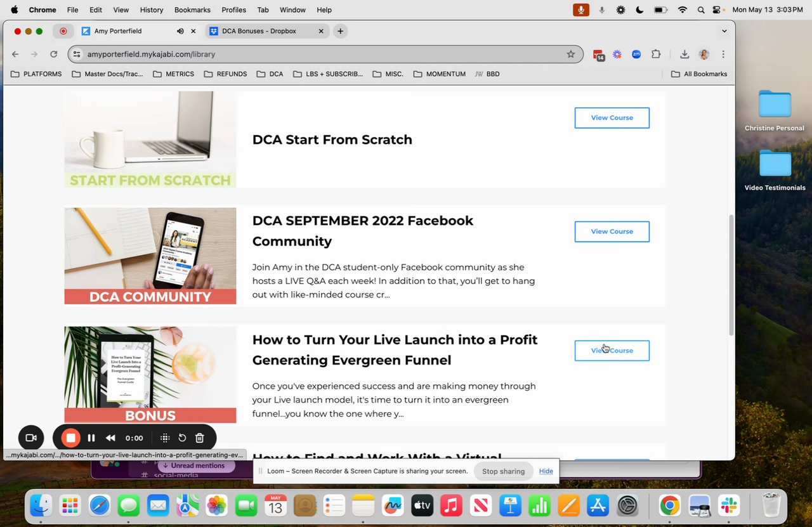
Task: Open the METRICS bookmarks folder
Action: pyautogui.click(x=174, y=74)
